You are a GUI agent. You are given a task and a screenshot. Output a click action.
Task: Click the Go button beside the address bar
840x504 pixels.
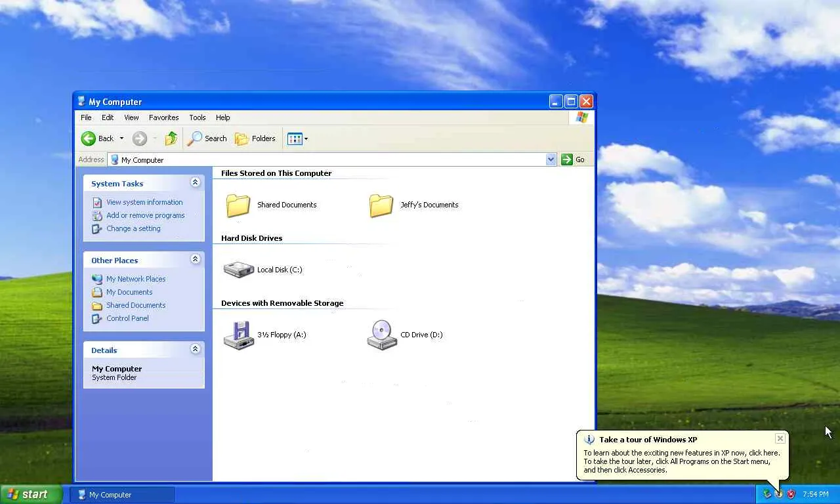tap(574, 159)
